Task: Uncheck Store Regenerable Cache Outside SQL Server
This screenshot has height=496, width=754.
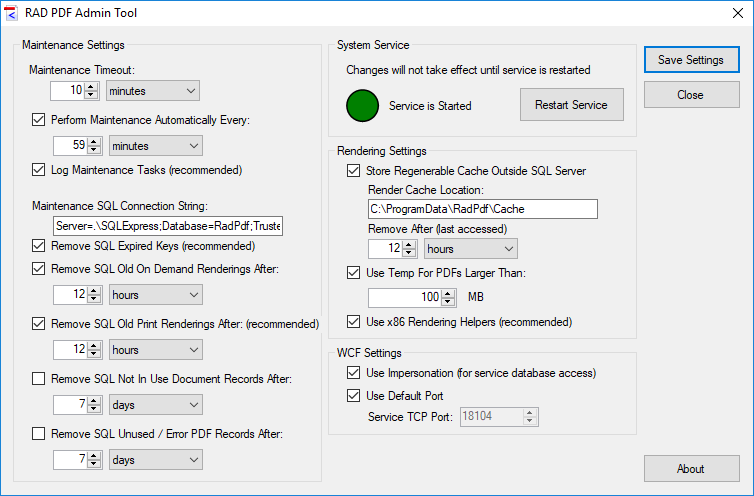Action: (x=353, y=171)
